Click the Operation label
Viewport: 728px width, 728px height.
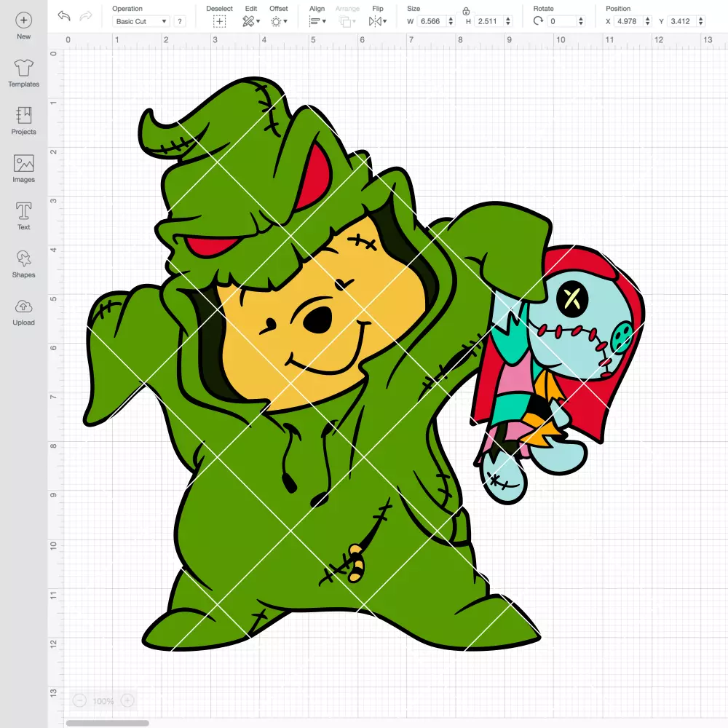tap(127, 8)
